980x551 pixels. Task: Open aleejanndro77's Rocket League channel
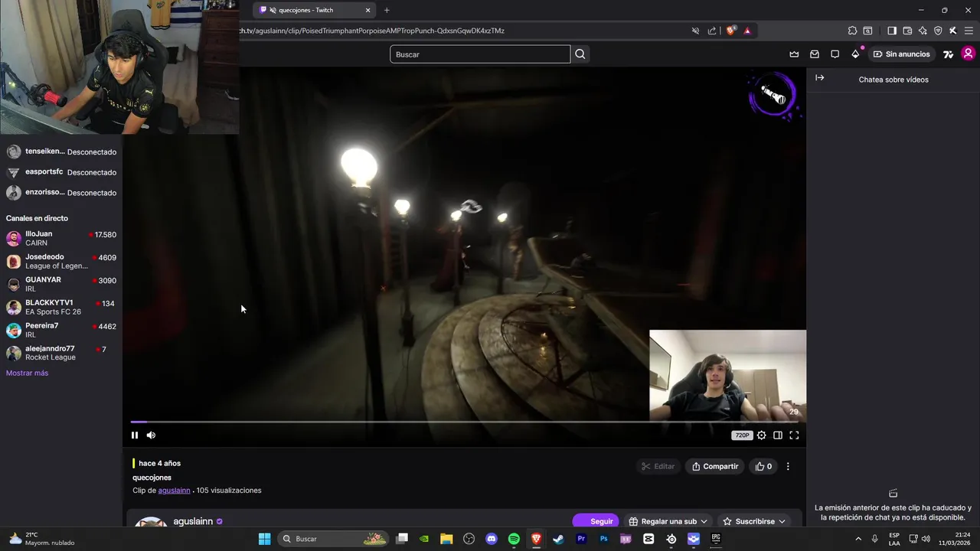[x=61, y=353]
